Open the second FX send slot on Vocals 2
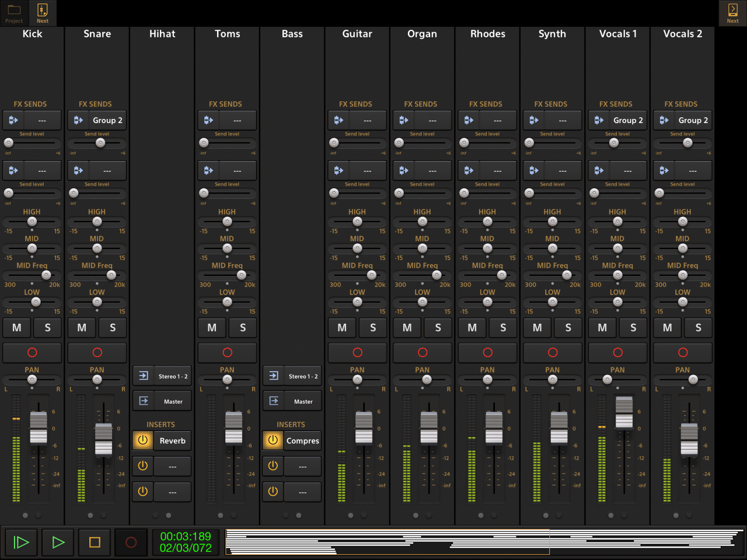The width and height of the screenshot is (747, 560). 693,170
